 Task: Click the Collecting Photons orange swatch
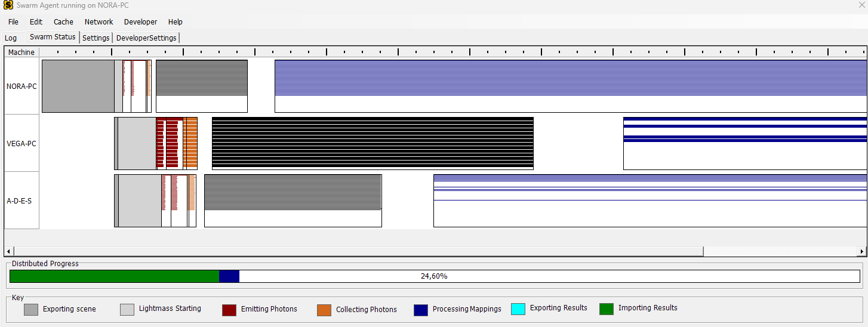(x=324, y=310)
